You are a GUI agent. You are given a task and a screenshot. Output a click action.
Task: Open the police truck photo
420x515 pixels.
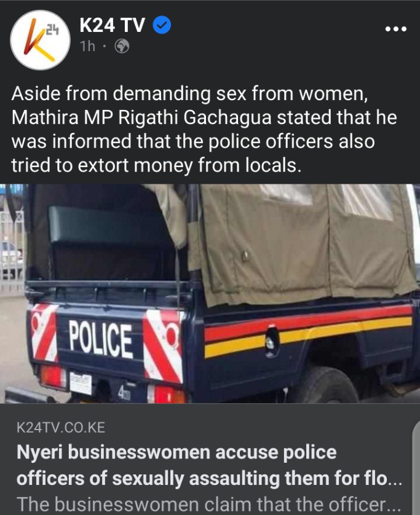tap(210, 293)
